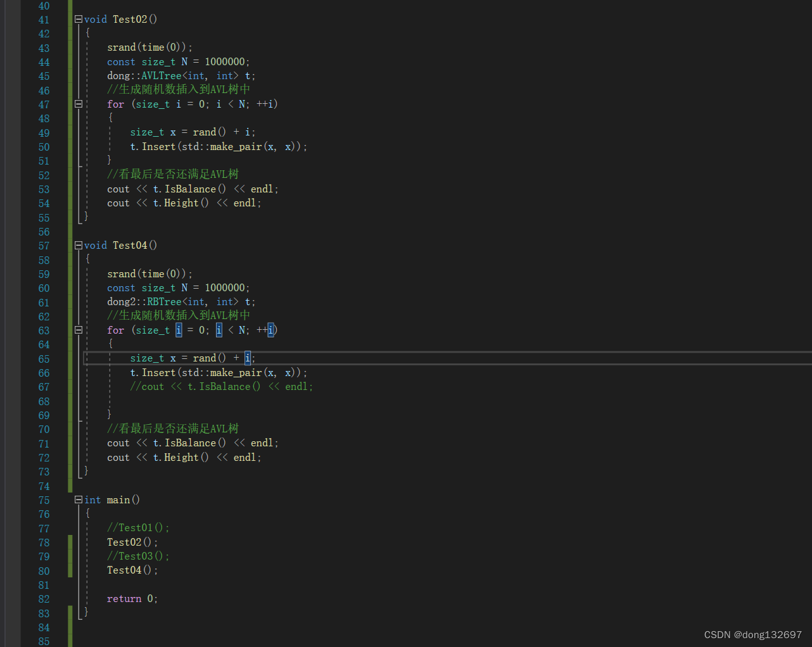
Task: Click 'cout << t.IsBalance() << endl;' on line 71
Action: coord(193,443)
